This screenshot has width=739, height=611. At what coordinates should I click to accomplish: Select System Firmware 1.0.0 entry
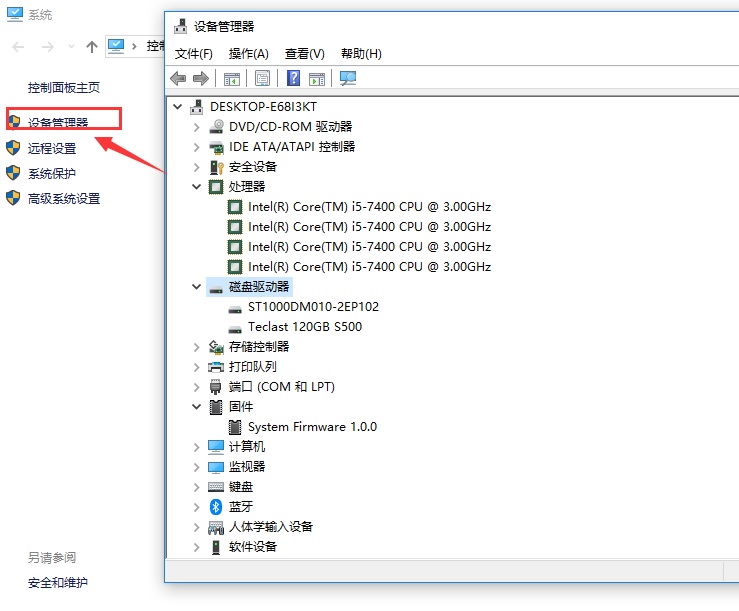[x=312, y=427]
